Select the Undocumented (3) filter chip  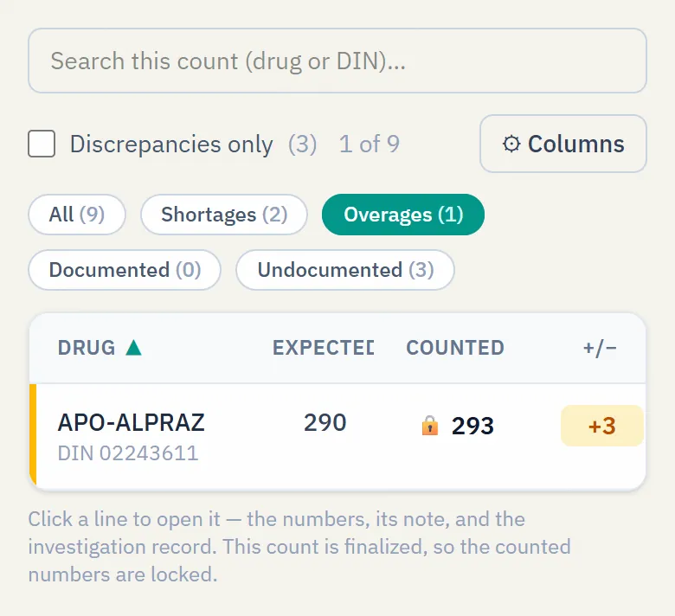(x=345, y=270)
